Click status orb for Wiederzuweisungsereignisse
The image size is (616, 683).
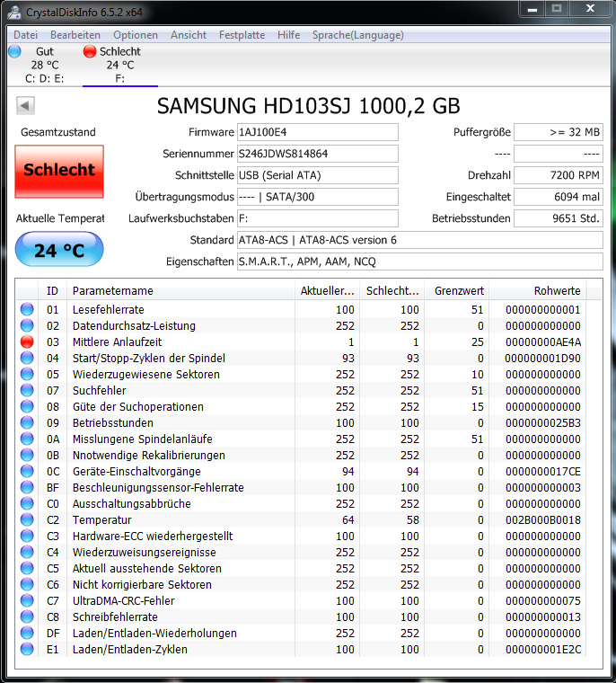pyautogui.click(x=27, y=552)
